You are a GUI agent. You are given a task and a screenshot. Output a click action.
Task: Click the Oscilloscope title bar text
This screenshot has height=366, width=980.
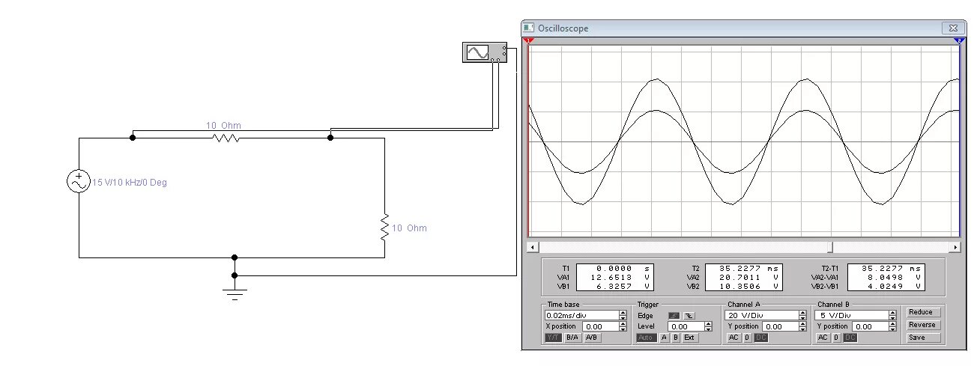[563, 28]
